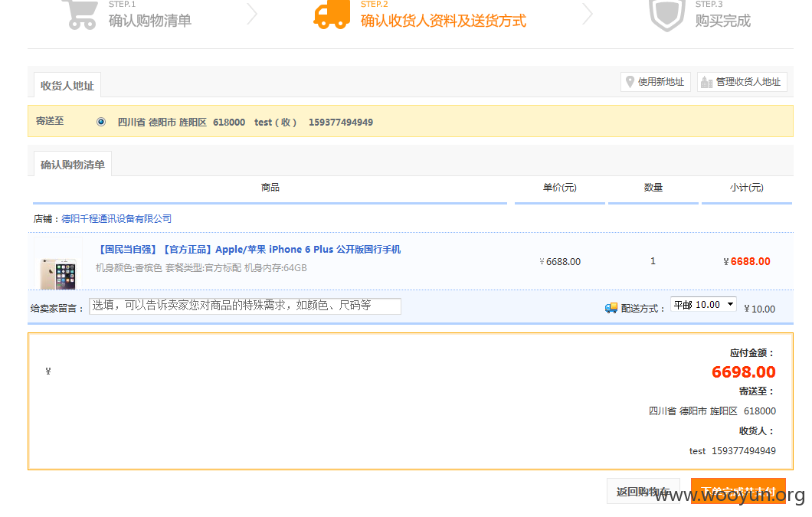Click the 单价(元) column header
812x517 pixels.
559,187
